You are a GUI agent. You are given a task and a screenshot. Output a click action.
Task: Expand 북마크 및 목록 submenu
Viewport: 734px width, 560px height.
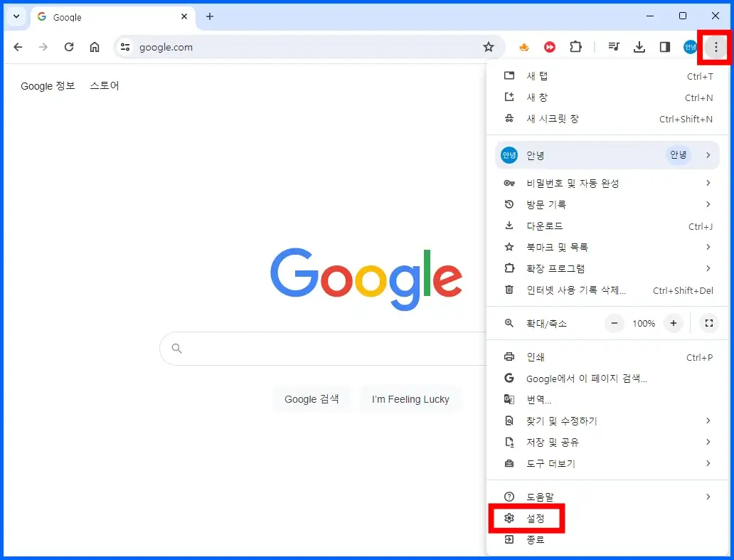click(607, 247)
